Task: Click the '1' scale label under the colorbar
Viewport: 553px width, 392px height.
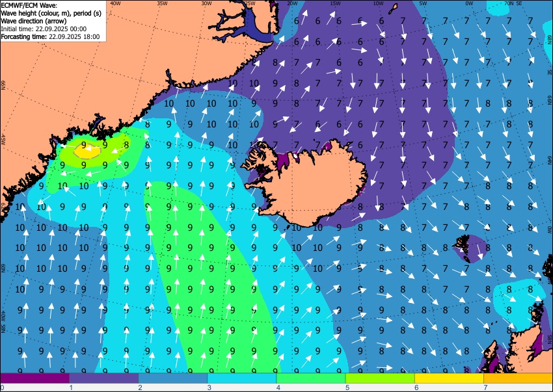Action: (71, 387)
